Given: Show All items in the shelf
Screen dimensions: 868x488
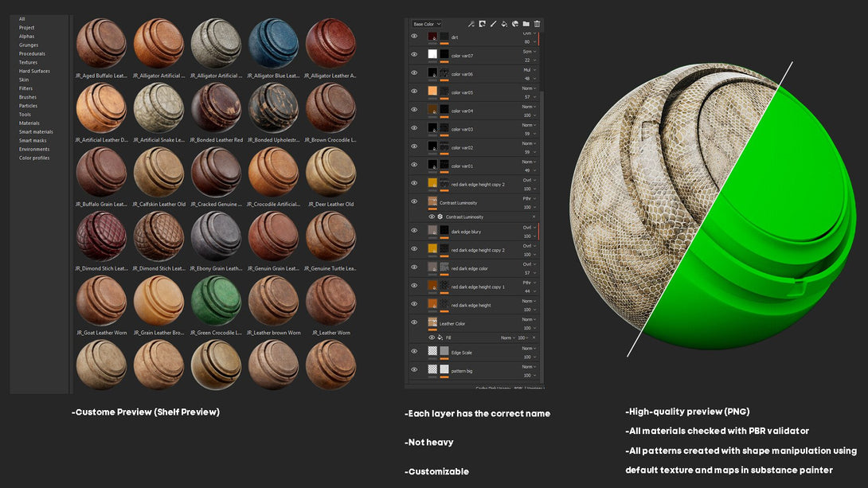Looking at the screenshot, I should coord(22,19).
